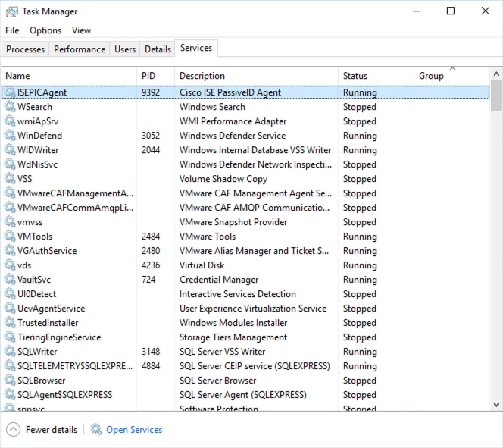Image resolution: width=503 pixels, height=448 pixels.
Task: Click PID 4884 cell
Action: [x=151, y=366]
